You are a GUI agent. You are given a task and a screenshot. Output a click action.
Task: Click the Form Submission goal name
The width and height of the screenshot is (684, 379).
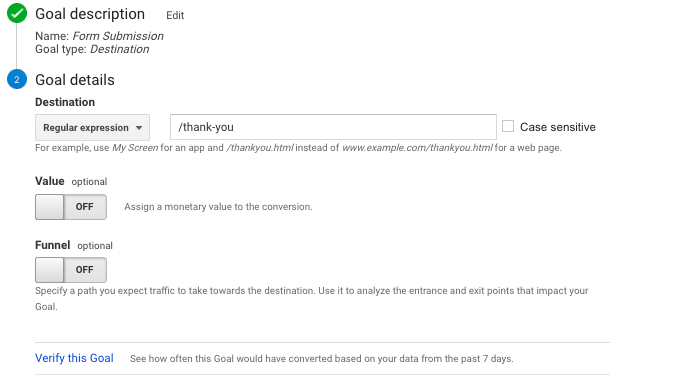tap(118, 36)
